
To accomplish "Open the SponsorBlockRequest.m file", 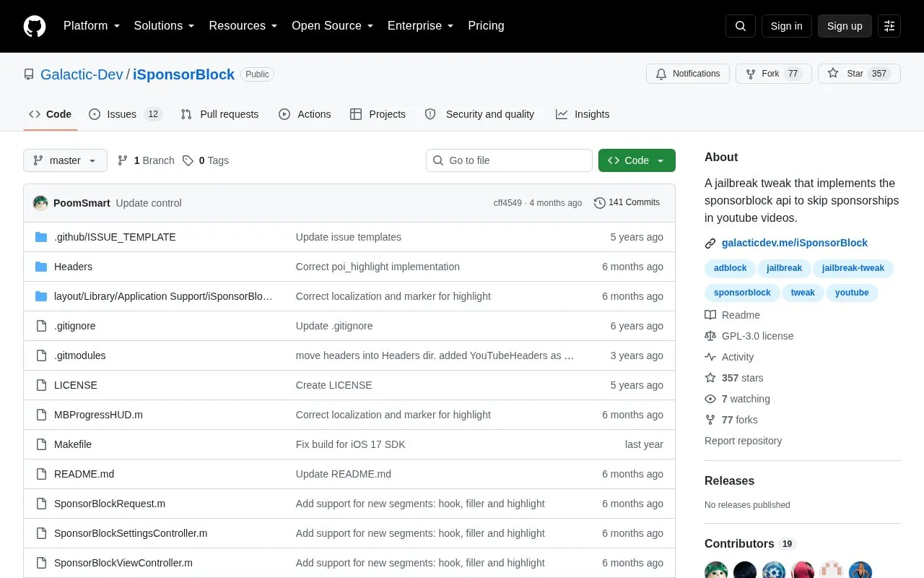I will click(x=110, y=504).
